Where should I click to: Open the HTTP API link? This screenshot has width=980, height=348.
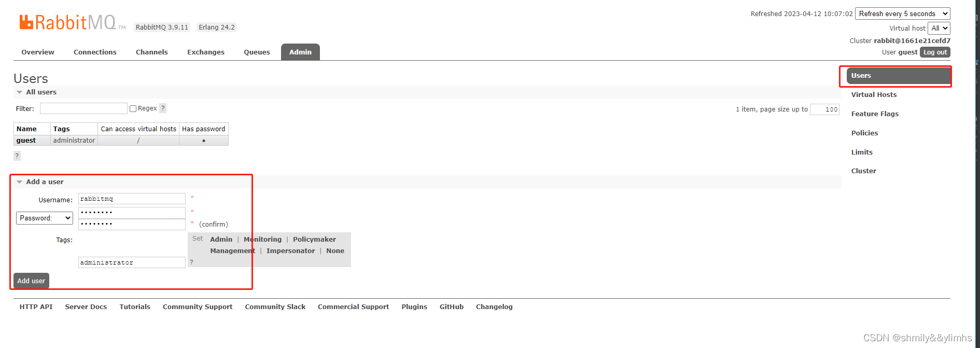[36, 307]
